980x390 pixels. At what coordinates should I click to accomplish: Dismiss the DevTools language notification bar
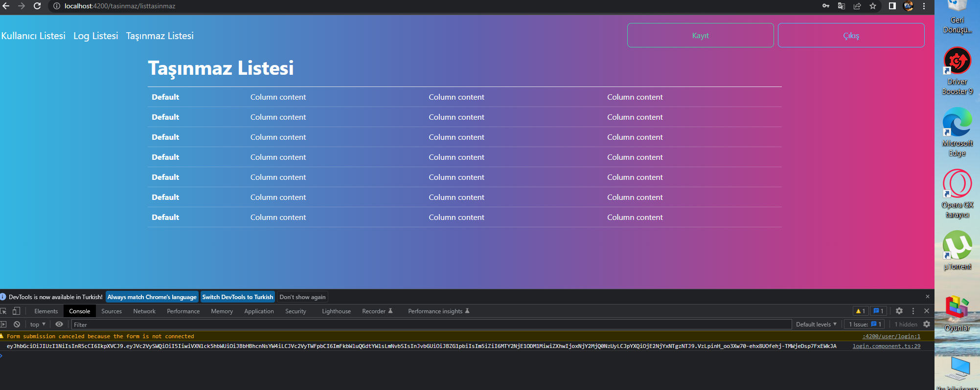tap(927, 297)
